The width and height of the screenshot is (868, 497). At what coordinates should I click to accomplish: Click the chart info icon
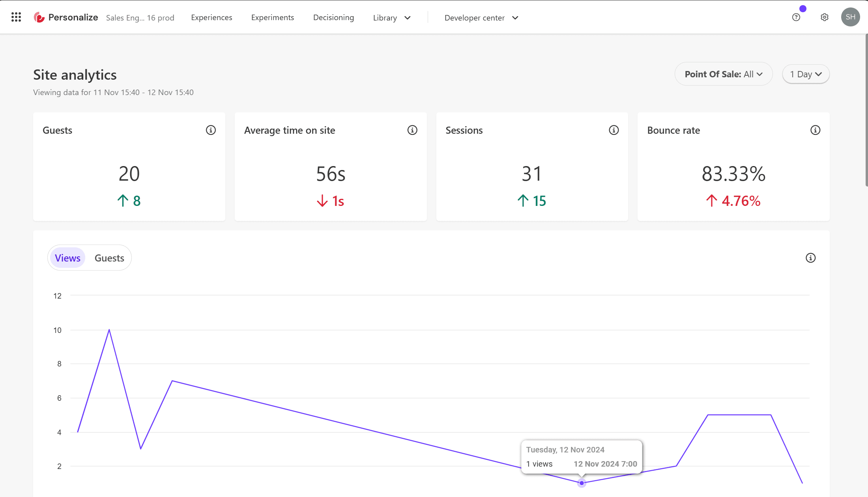810,258
